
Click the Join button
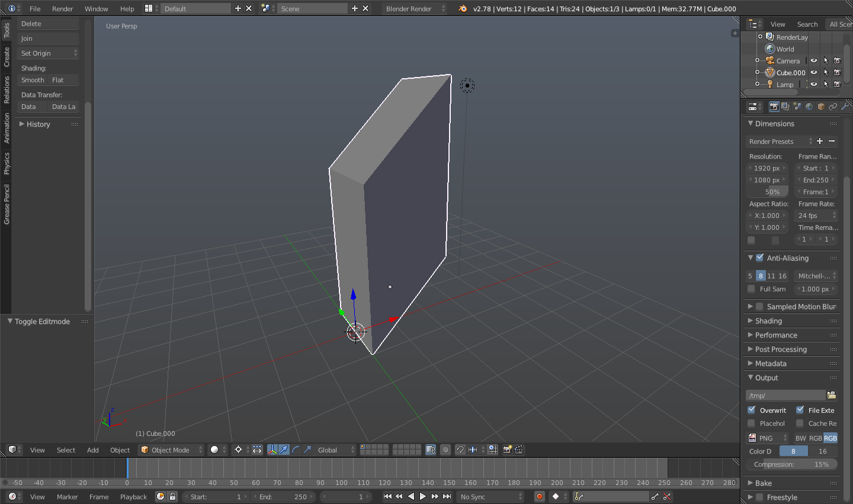[47, 38]
